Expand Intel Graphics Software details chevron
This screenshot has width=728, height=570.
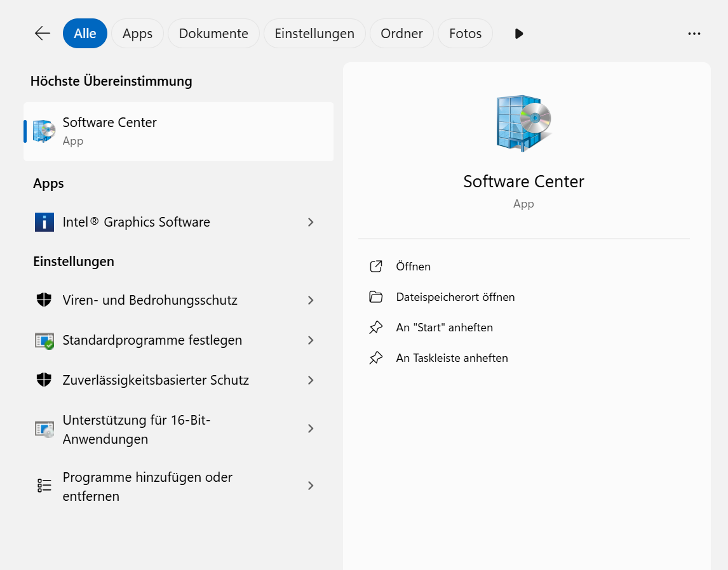click(311, 222)
